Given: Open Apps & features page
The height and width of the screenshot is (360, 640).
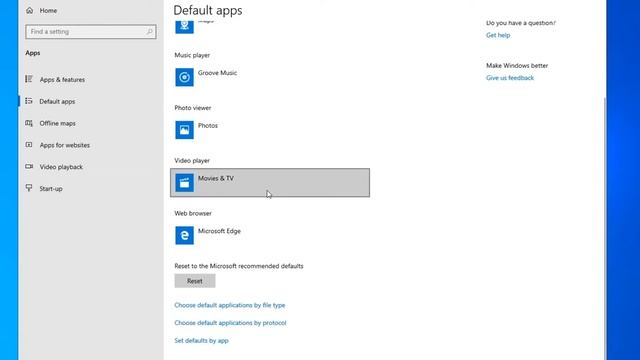Looking at the screenshot, I should [62, 80].
